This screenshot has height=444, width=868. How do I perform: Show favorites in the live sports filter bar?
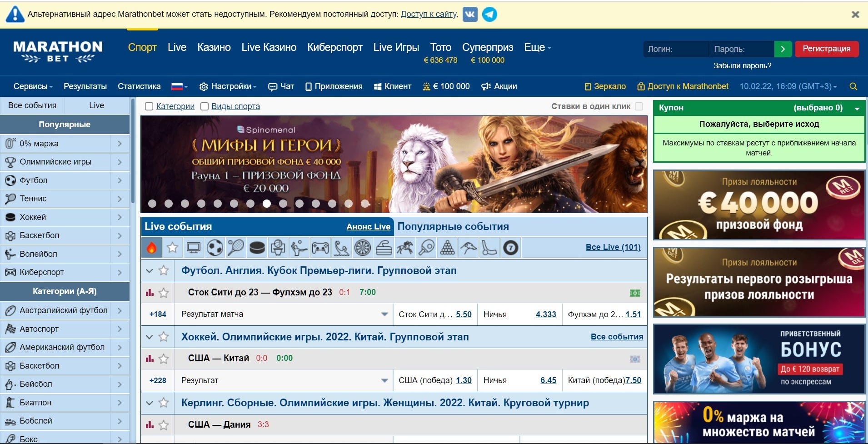[172, 248]
